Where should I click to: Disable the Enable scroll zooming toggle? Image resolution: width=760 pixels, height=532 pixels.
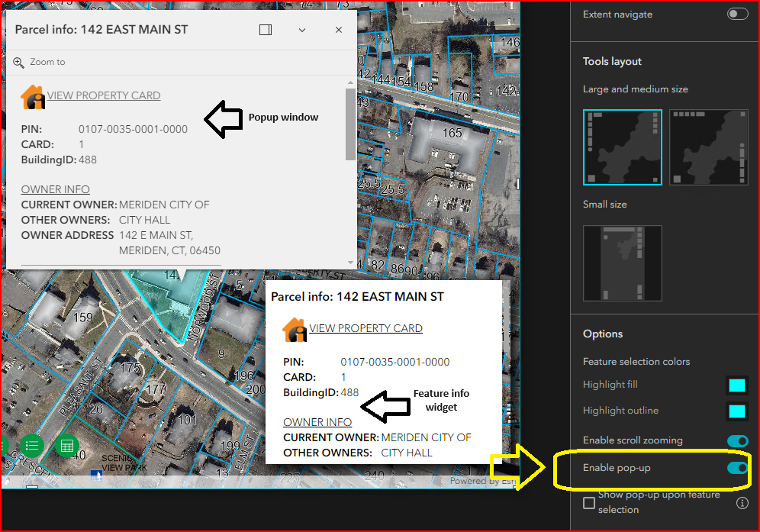[x=736, y=440]
